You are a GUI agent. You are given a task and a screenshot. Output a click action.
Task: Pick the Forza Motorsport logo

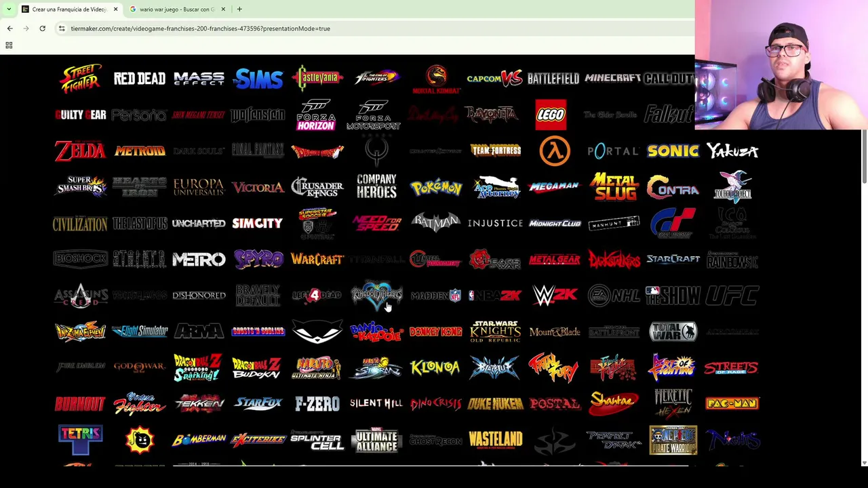374,115
